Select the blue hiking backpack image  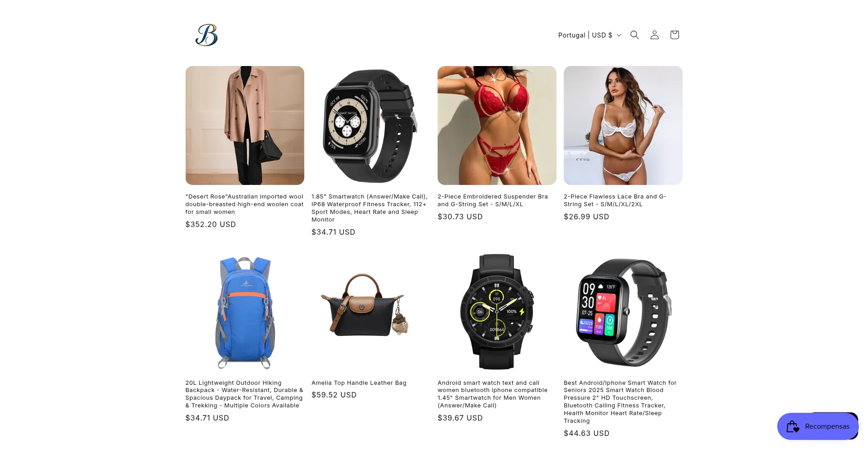[245, 312]
